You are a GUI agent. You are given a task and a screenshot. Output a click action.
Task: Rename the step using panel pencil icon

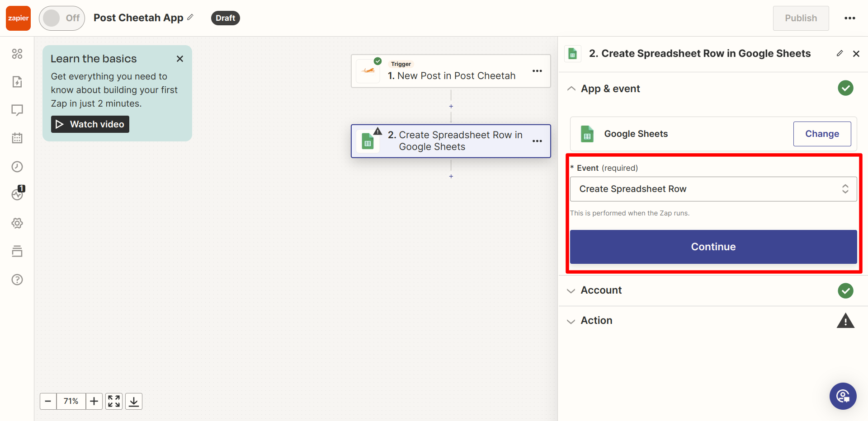coord(840,53)
